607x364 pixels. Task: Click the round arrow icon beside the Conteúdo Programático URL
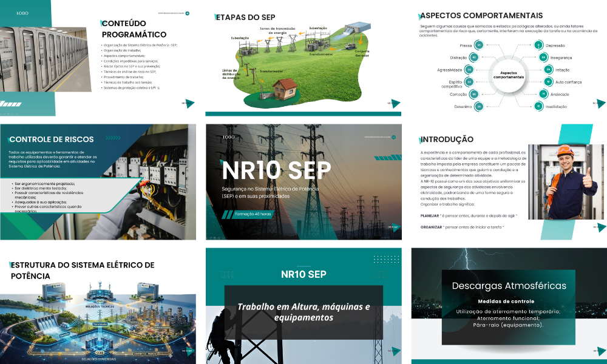(x=188, y=13)
